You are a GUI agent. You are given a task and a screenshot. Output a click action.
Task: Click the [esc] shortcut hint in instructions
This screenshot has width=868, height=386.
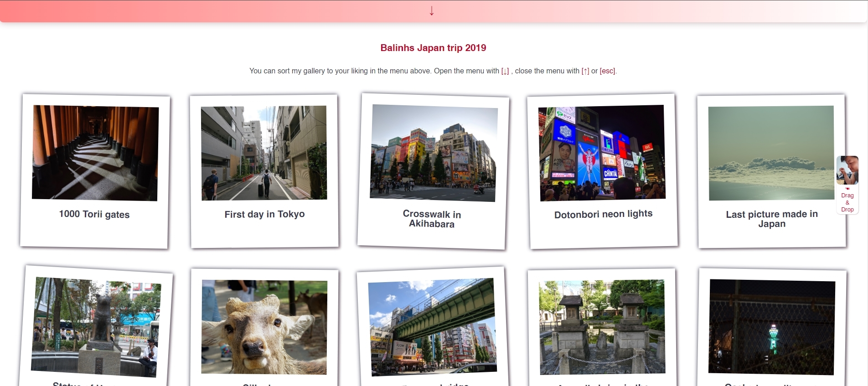pos(607,71)
